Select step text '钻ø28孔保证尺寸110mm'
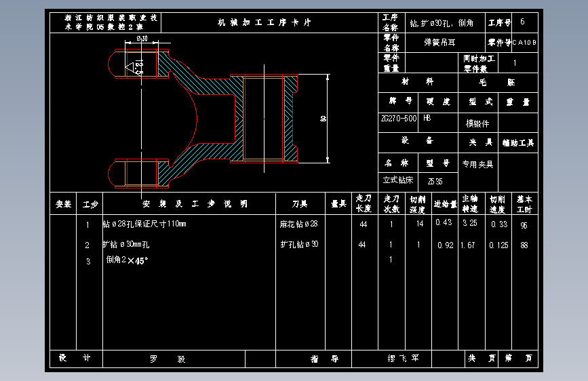 (144, 224)
